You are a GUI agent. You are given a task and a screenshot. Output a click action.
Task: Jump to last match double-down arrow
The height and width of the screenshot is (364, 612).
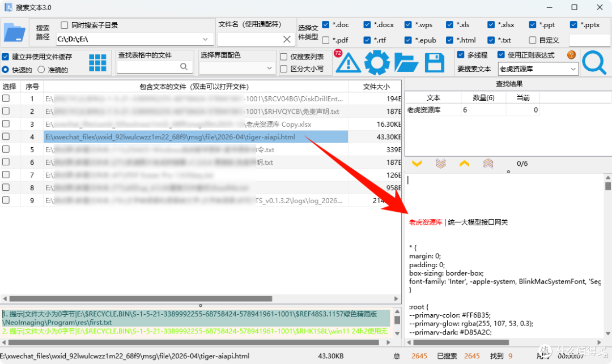(441, 164)
